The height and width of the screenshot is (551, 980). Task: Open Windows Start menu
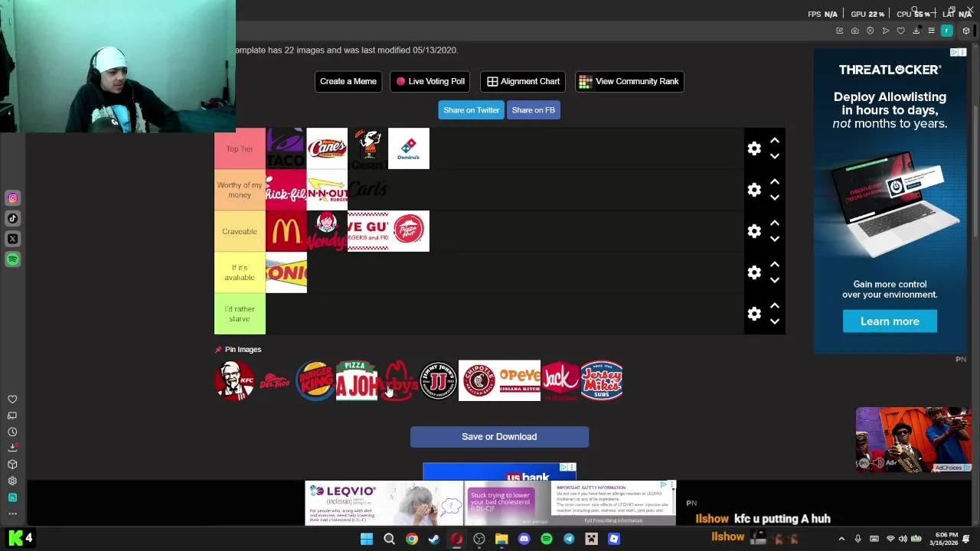click(x=367, y=539)
